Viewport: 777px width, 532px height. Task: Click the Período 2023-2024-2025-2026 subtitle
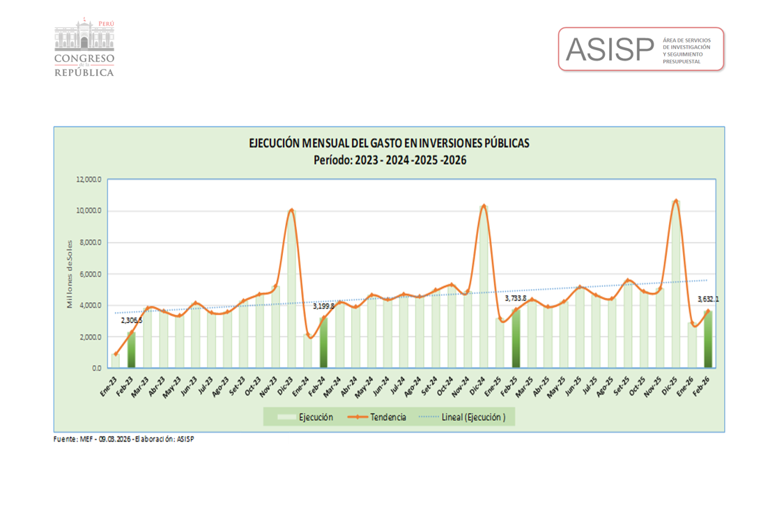point(389,160)
